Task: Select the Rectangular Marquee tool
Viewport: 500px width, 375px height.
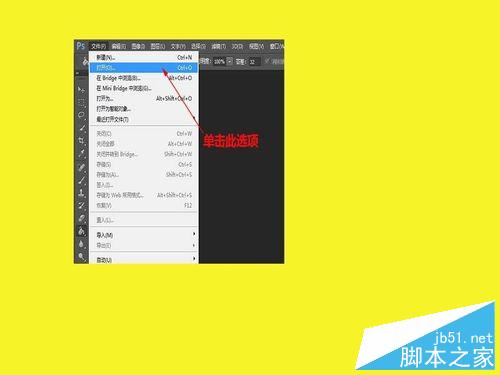Action: (x=81, y=102)
